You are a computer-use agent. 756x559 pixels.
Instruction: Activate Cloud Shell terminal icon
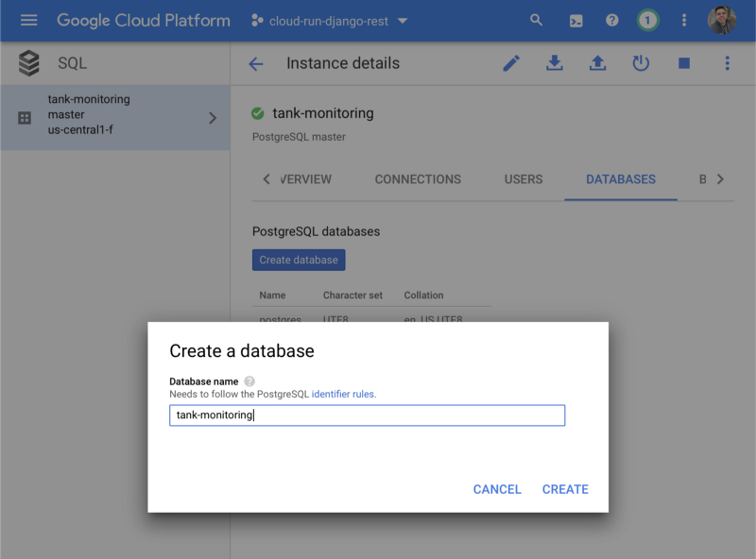click(x=576, y=21)
